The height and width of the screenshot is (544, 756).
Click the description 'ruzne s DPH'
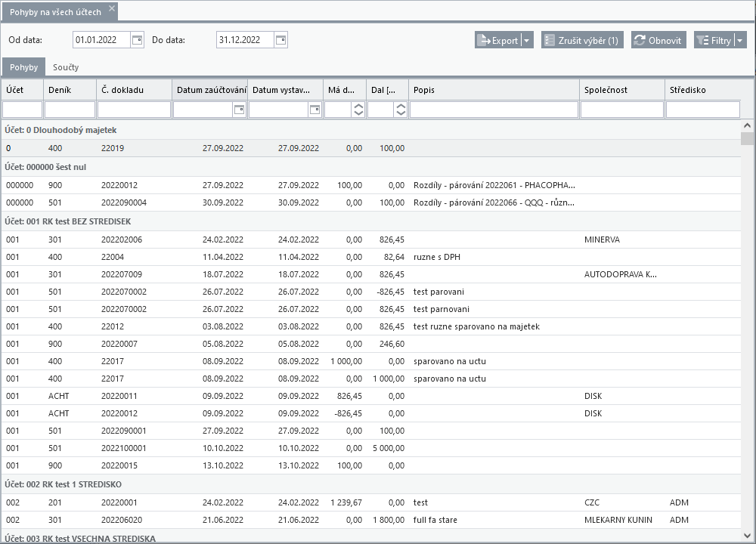pyautogui.click(x=437, y=257)
